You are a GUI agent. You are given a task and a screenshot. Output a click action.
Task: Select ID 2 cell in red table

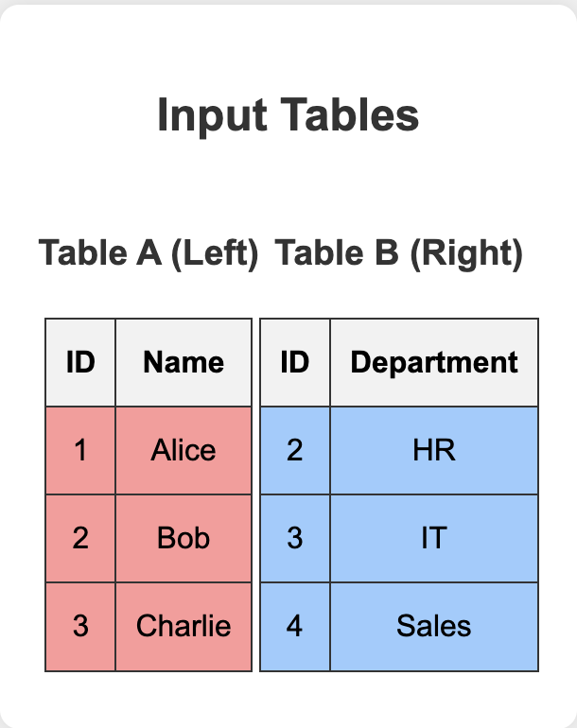coord(80,538)
